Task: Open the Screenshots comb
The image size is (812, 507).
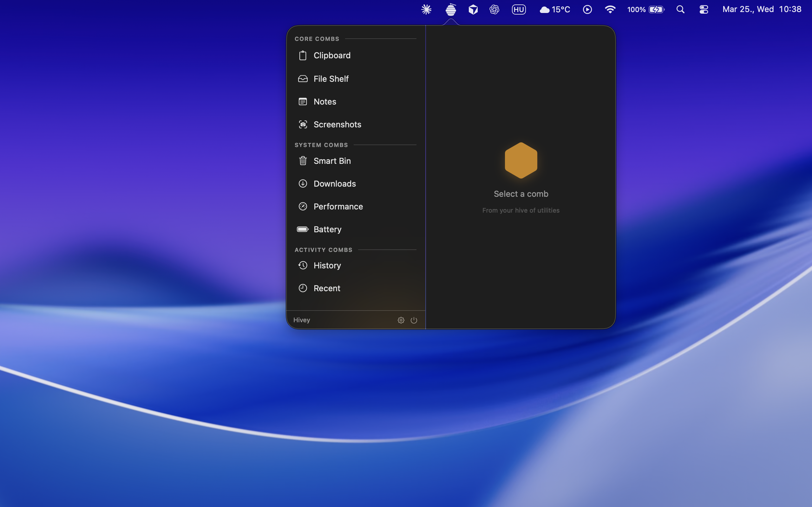Action: tap(337, 125)
